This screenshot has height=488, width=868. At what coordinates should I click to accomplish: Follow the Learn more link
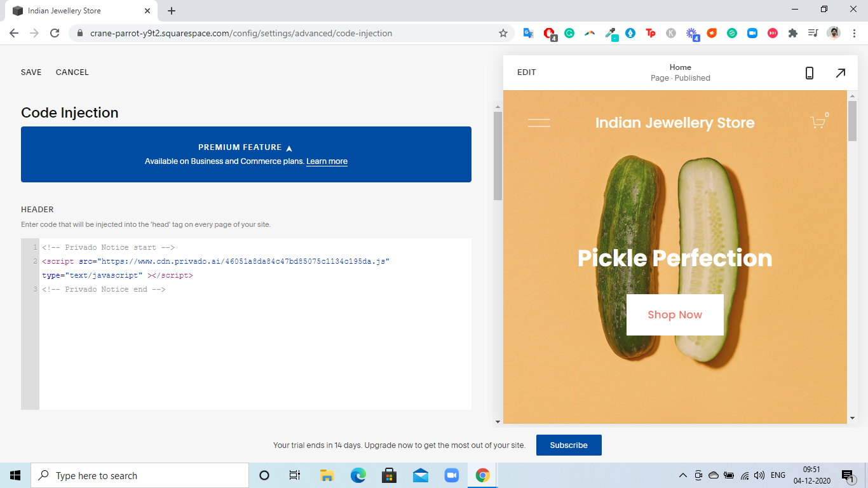coord(327,161)
